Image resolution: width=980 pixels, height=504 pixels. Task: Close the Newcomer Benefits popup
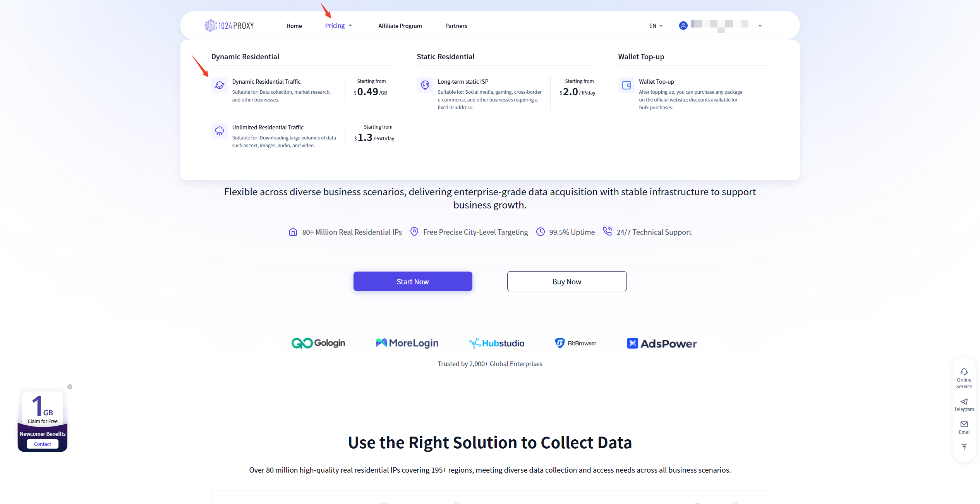70,387
